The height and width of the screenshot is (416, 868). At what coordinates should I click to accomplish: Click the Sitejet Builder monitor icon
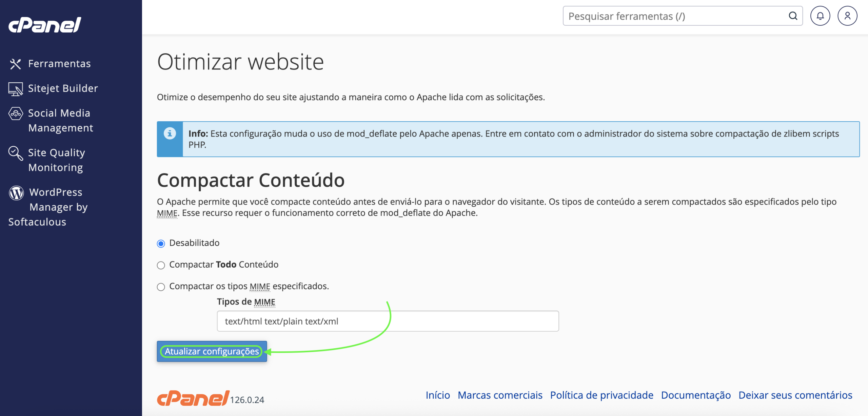(16, 89)
